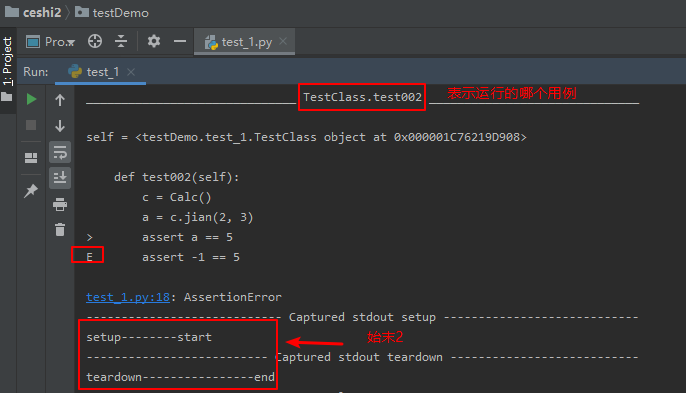Click the project folder icon in left stripe
Image resolution: width=686 pixels, height=393 pixels.
point(7,97)
